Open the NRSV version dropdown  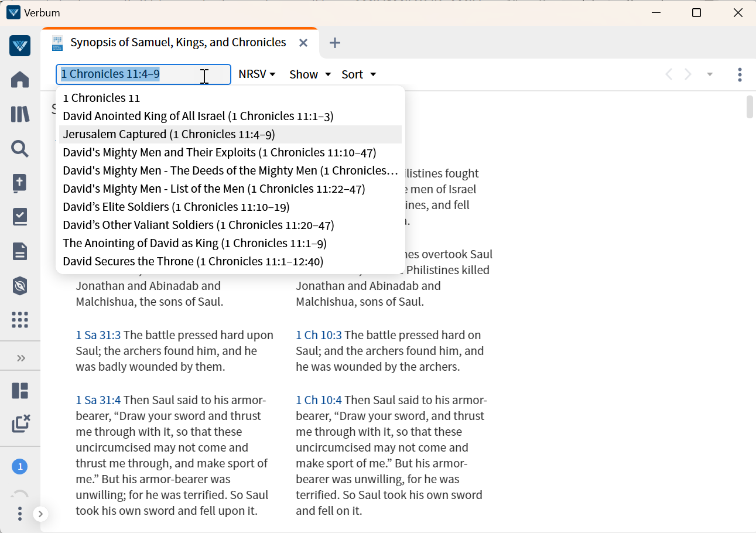tap(257, 74)
